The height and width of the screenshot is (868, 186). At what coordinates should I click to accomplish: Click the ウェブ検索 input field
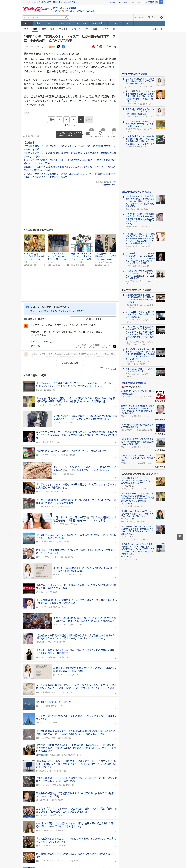click(138, 2)
